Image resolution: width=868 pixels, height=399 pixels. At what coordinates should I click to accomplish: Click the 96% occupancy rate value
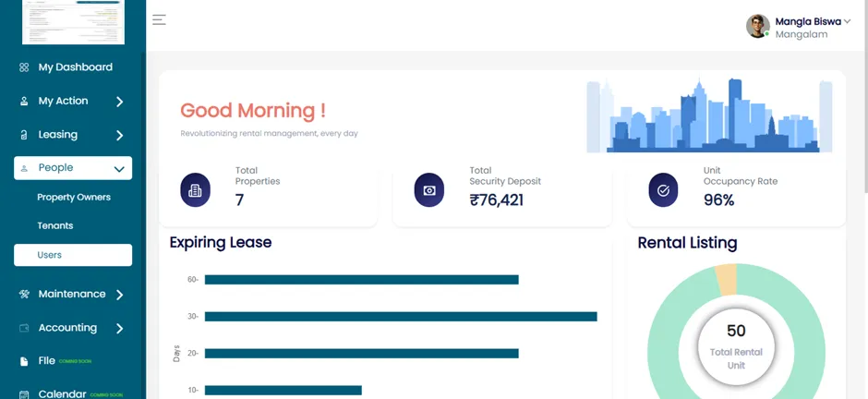click(718, 199)
